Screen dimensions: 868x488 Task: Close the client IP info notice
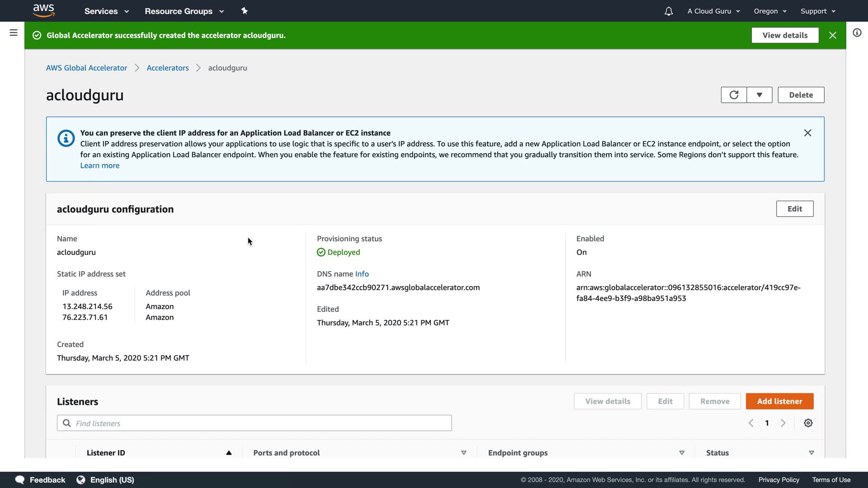pyautogui.click(x=807, y=133)
